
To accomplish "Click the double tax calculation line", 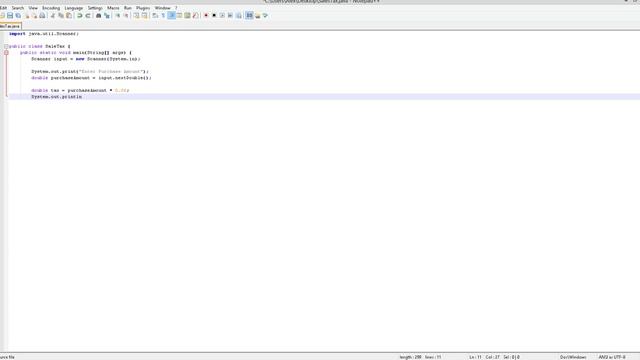I will [80, 90].
